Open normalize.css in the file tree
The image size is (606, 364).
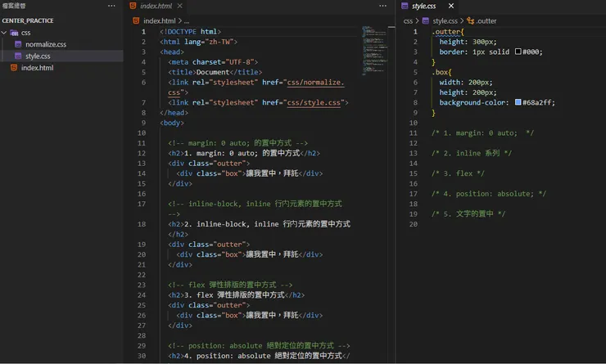point(46,44)
